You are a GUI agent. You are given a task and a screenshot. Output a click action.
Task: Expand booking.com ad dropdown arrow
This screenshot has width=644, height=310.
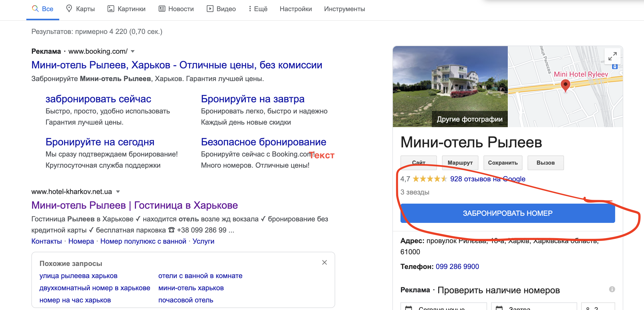click(133, 51)
